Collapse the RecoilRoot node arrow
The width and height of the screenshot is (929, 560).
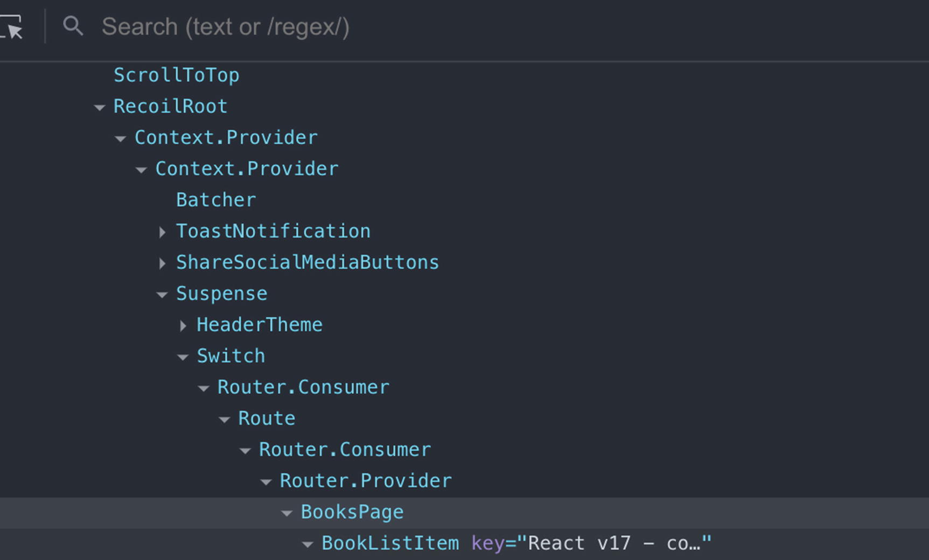[x=100, y=107]
